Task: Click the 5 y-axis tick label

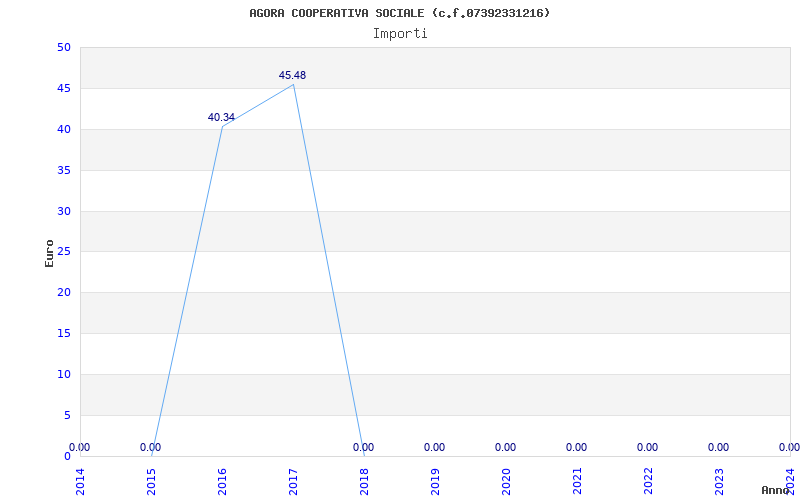Action: tap(67, 415)
